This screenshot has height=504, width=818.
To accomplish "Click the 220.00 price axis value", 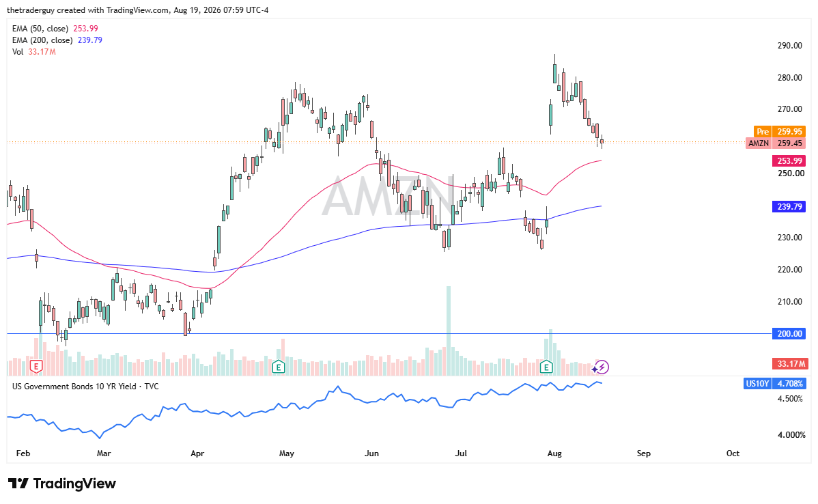I will pos(790,270).
